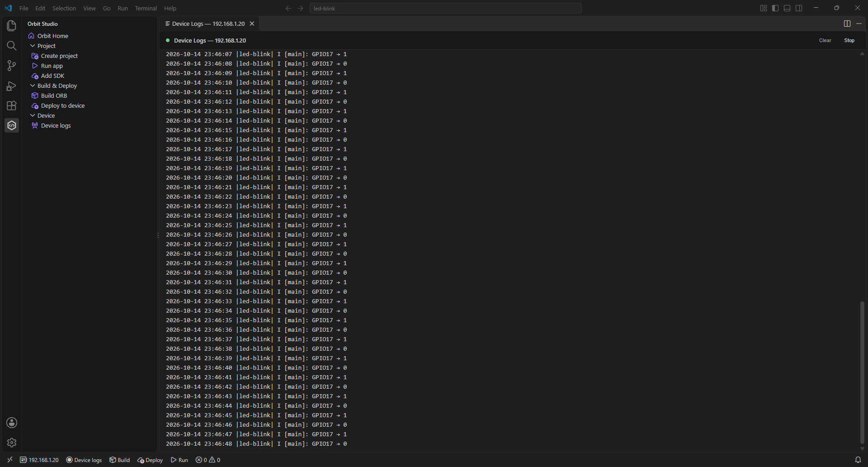Image resolution: width=868 pixels, height=467 pixels.
Task: Toggle secondary sidebar visibility
Action: pos(799,8)
